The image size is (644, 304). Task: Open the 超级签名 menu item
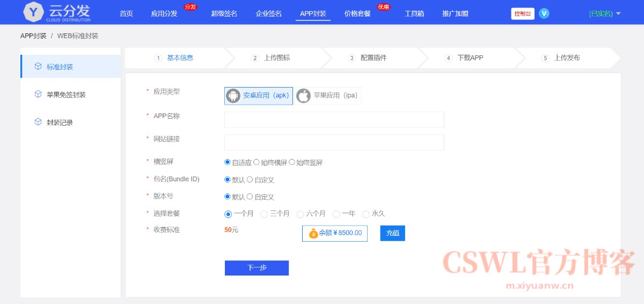point(224,13)
